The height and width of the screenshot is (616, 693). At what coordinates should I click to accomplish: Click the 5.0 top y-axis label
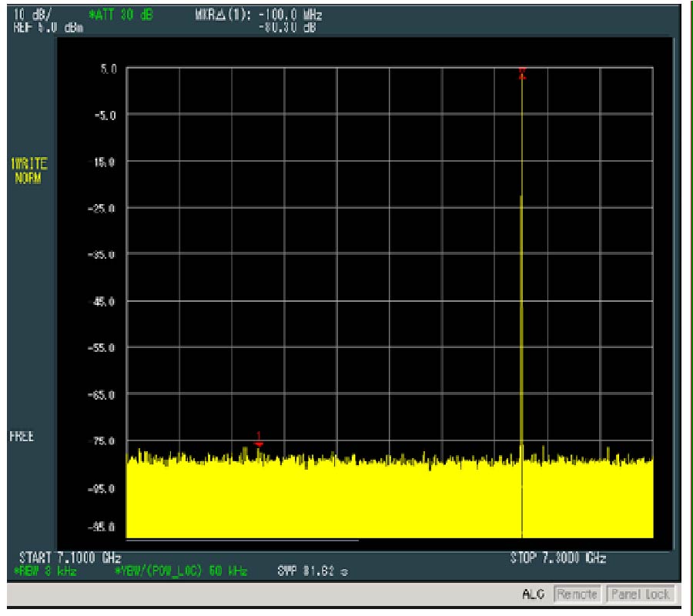coord(109,69)
